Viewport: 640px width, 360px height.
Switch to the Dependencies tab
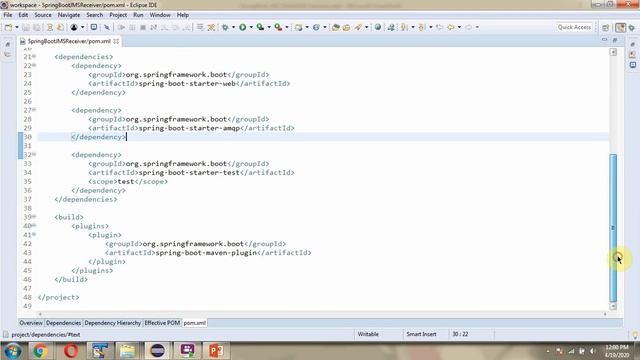pos(63,323)
